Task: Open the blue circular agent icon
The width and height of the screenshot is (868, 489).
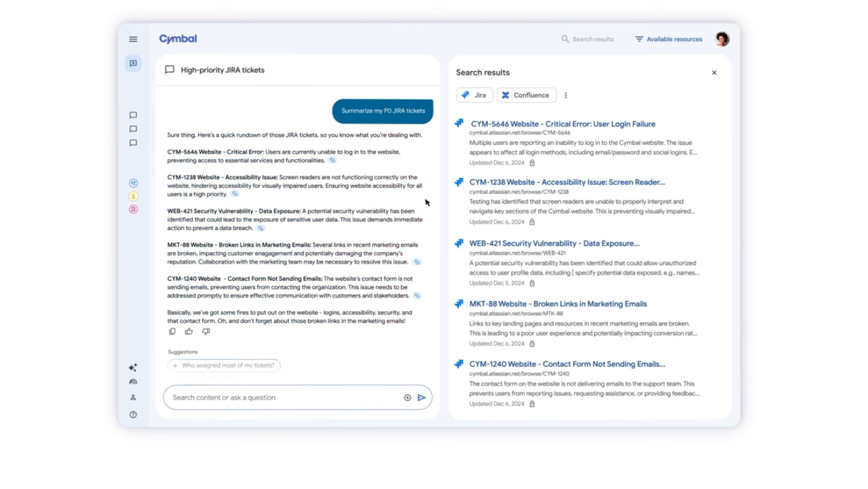Action: tap(133, 183)
